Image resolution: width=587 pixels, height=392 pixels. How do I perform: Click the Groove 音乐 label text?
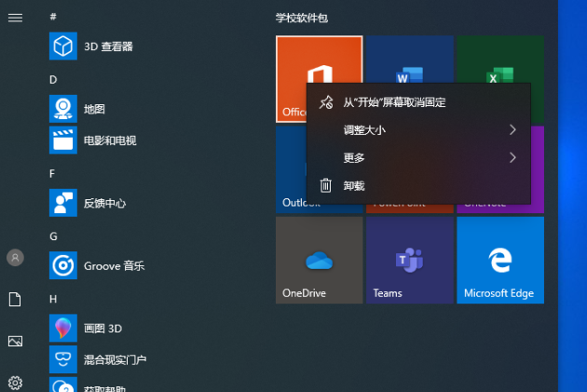(115, 266)
